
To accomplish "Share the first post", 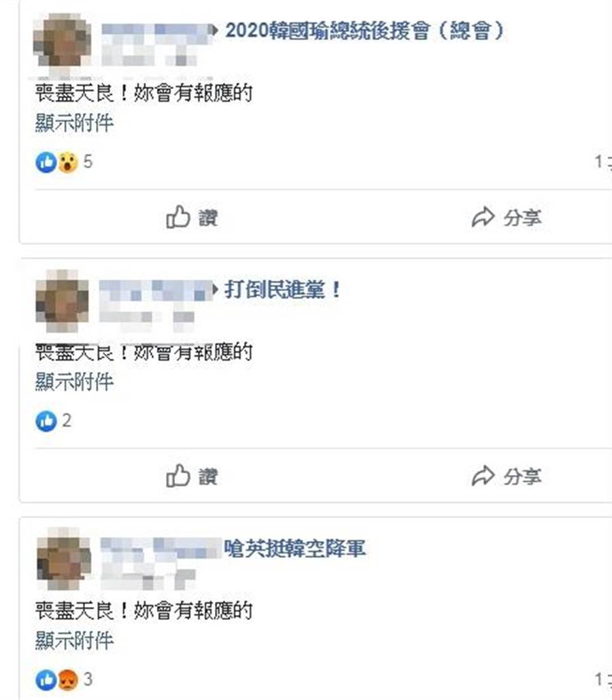I will pyautogui.click(x=507, y=217).
